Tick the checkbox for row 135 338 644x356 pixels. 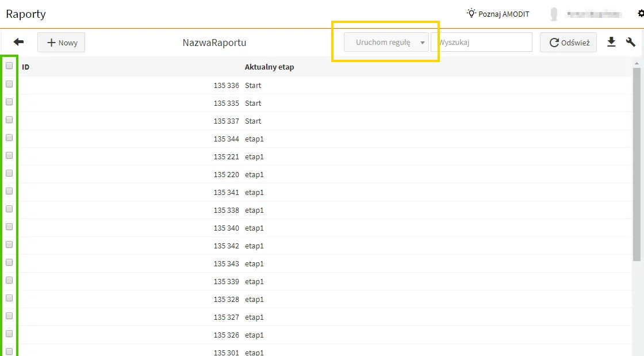(9, 209)
